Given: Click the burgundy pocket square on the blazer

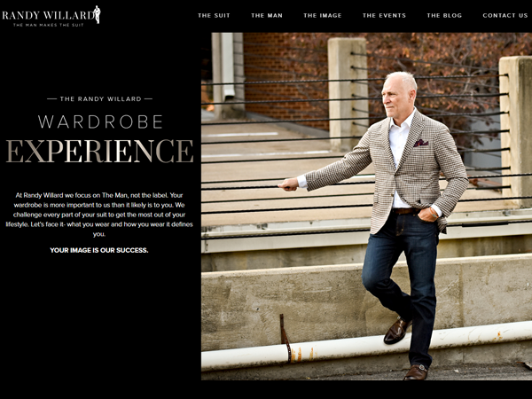Looking at the screenshot, I should click(x=420, y=143).
